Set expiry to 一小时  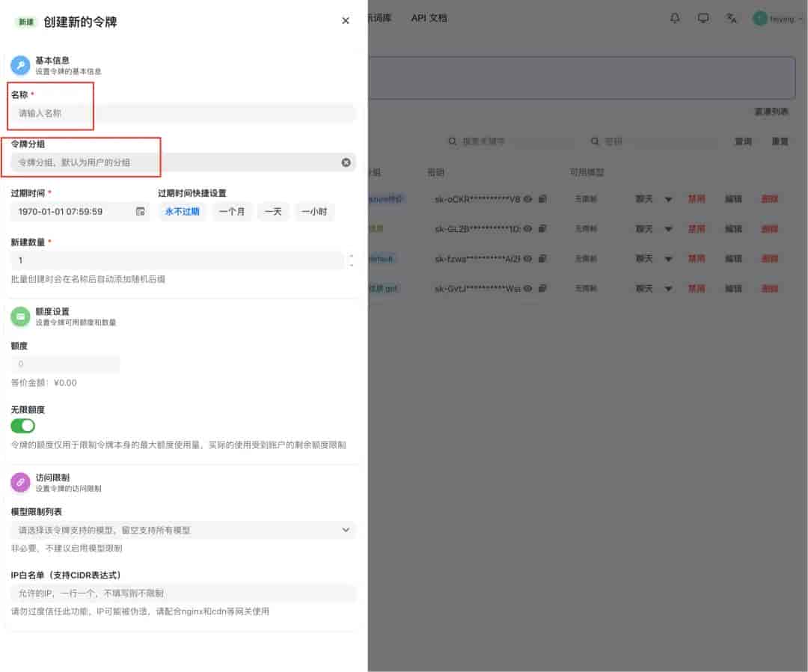(x=314, y=211)
